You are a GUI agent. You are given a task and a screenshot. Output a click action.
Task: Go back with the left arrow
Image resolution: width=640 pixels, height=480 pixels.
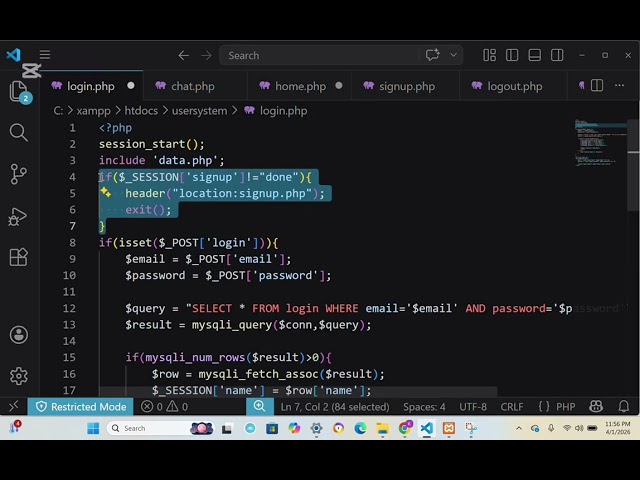(x=184, y=56)
